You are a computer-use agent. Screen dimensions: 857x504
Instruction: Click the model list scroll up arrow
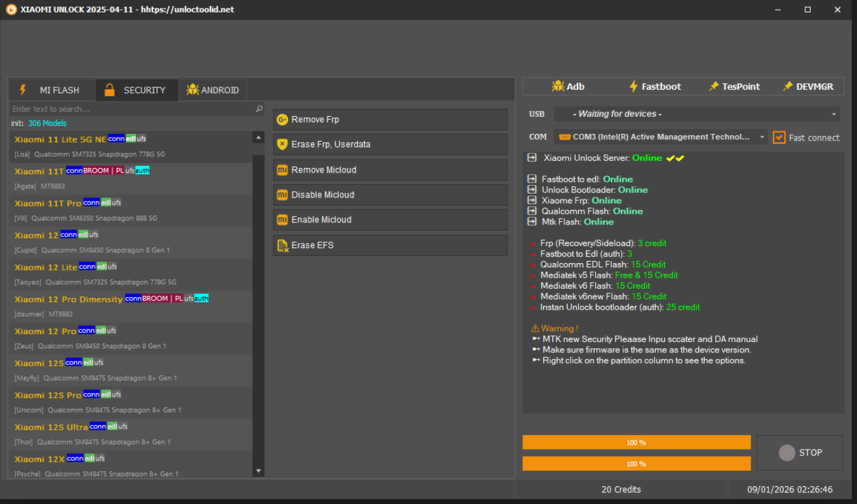click(x=259, y=138)
